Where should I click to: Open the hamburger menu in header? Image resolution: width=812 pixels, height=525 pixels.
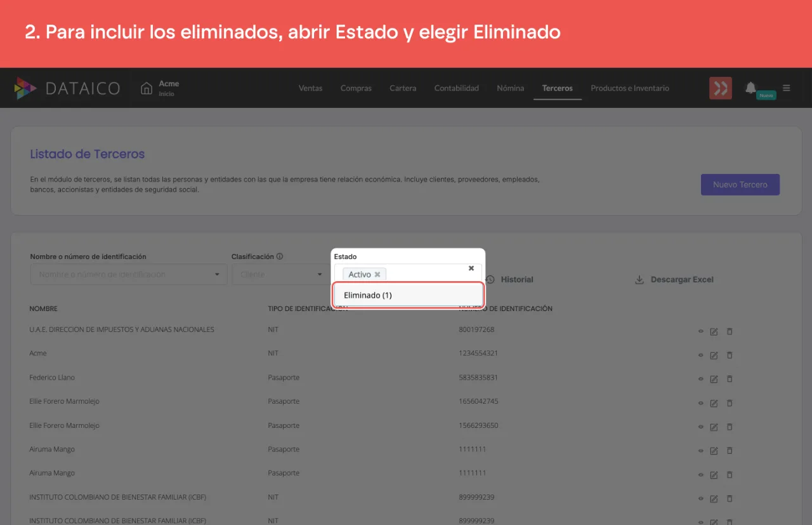[x=787, y=88]
